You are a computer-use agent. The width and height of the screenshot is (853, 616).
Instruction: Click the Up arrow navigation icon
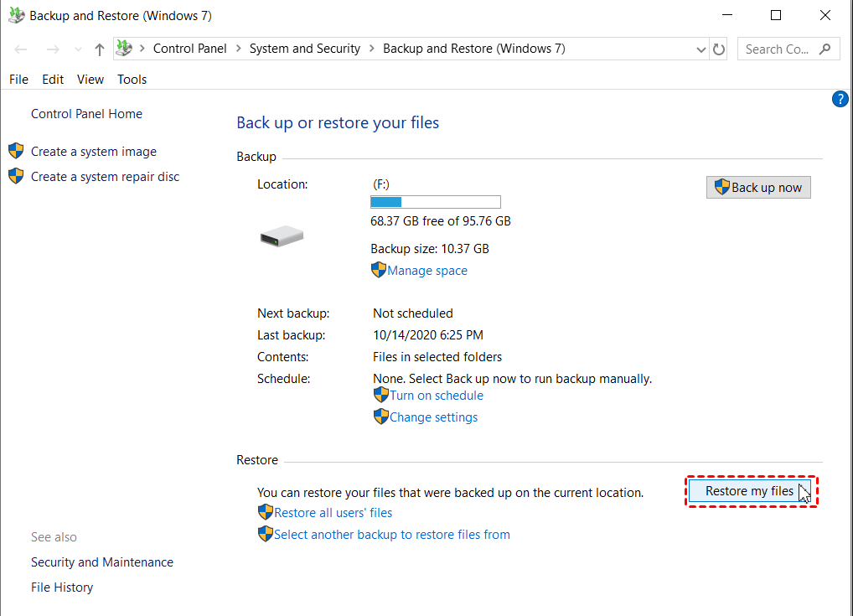click(100, 49)
